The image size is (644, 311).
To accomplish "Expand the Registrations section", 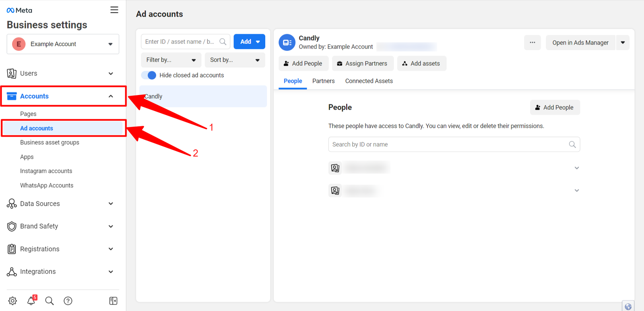I will click(111, 249).
